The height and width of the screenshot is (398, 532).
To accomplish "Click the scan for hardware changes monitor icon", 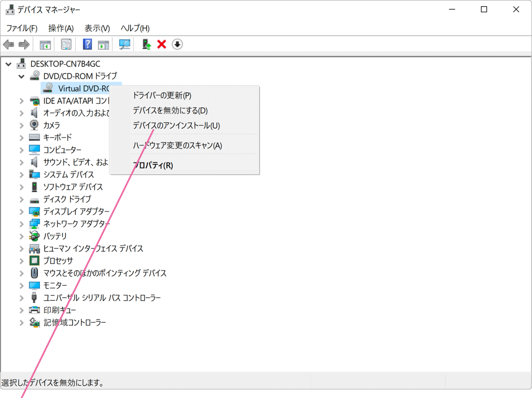I will tap(124, 44).
